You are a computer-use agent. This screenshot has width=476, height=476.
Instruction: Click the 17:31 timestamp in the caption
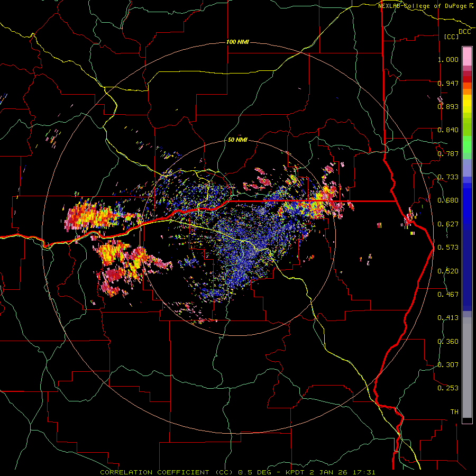coord(365,472)
